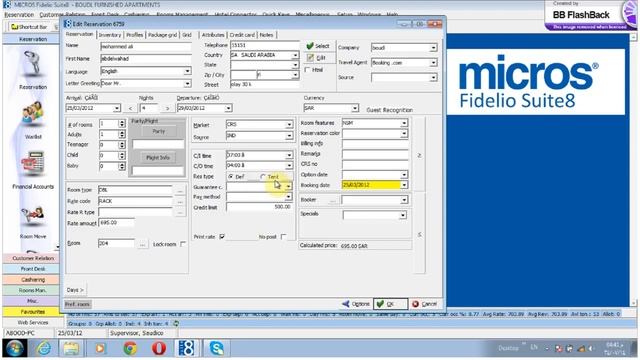Switch to the Package grid tab

point(162,35)
